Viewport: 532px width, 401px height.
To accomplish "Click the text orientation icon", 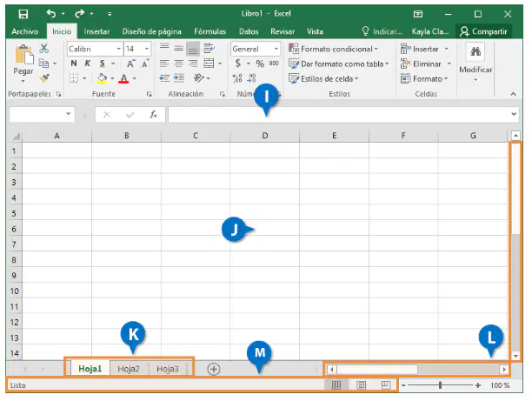I will [199, 78].
